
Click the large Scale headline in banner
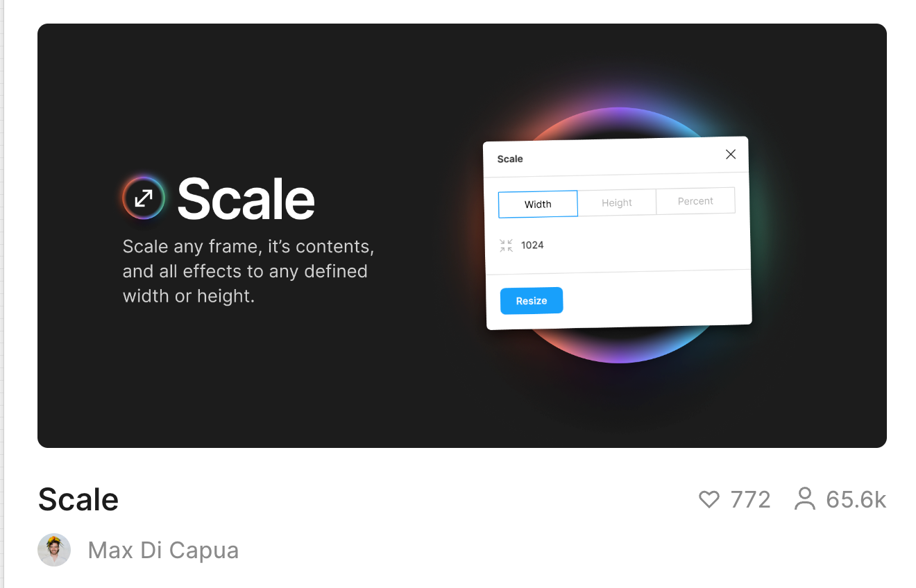[x=246, y=198]
